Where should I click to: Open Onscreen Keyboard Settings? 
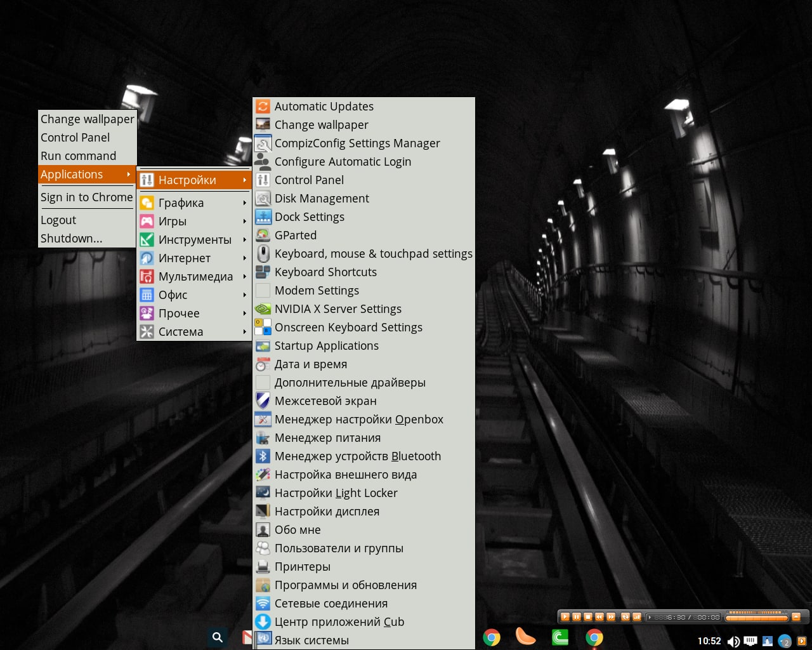click(363, 328)
